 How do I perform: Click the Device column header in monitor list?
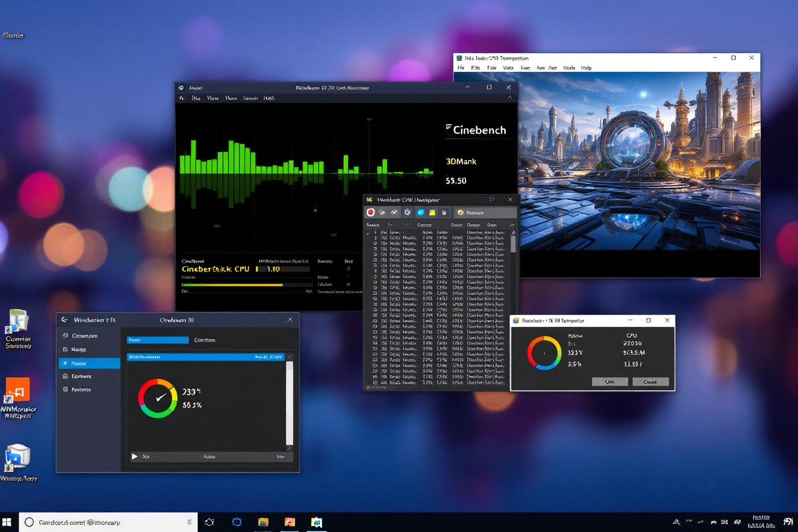(424, 225)
